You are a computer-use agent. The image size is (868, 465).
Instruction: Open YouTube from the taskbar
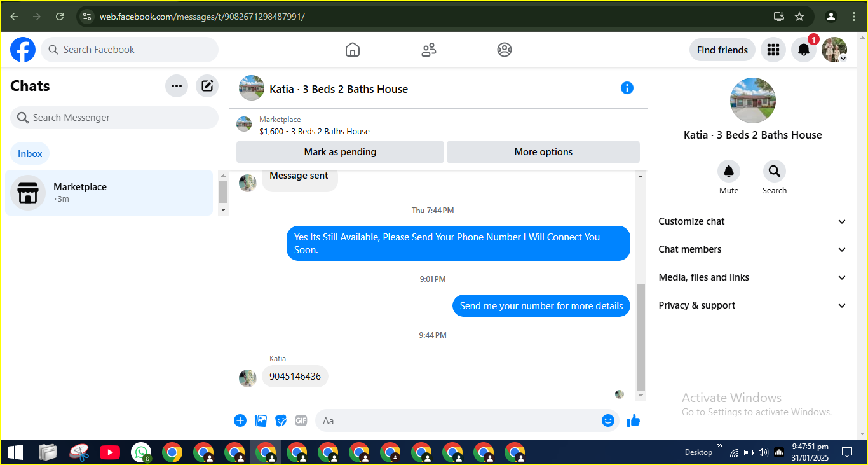110,452
